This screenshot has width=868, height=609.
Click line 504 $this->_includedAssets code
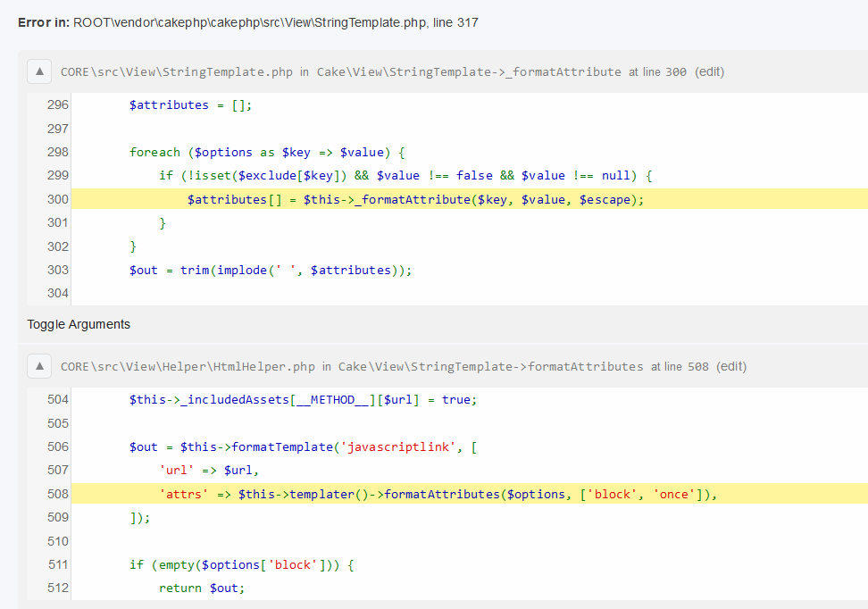pyautogui.click(x=303, y=400)
